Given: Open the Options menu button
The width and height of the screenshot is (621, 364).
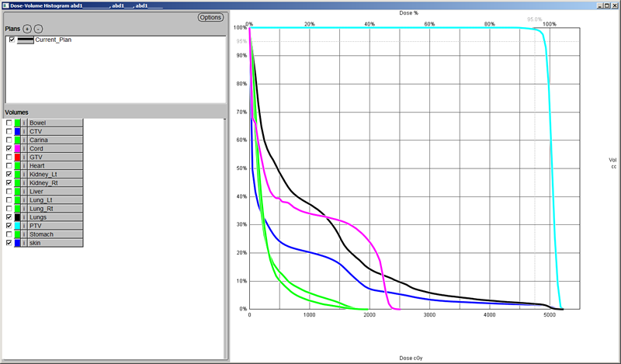Looking at the screenshot, I should [x=210, y=17].
